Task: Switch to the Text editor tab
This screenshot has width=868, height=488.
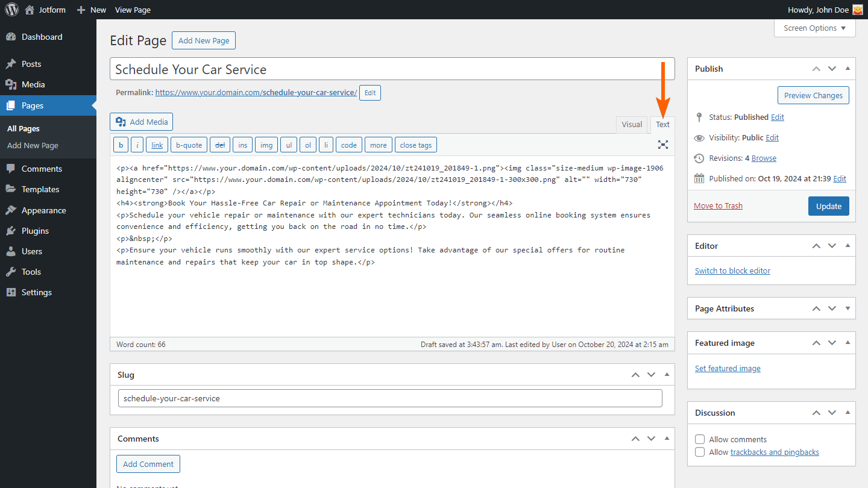Action: click(662, 124)
